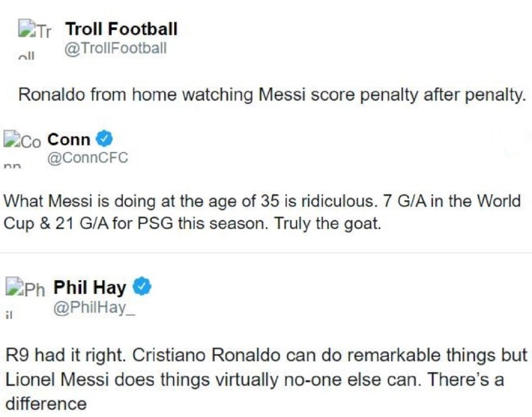Image resolution: width=532 pixels, height=417 pixels.
Task: Open the Troll Football display name
Action: [122, 29]
